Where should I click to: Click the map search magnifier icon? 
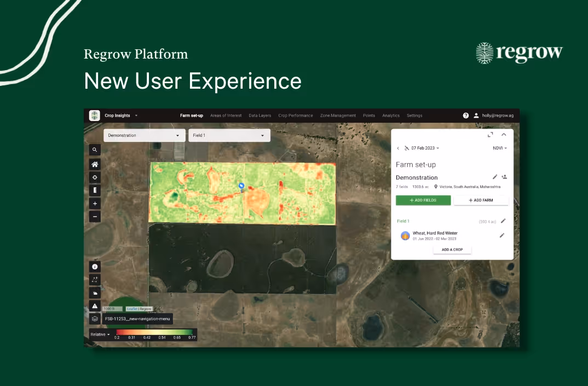(x=95, y=149)
